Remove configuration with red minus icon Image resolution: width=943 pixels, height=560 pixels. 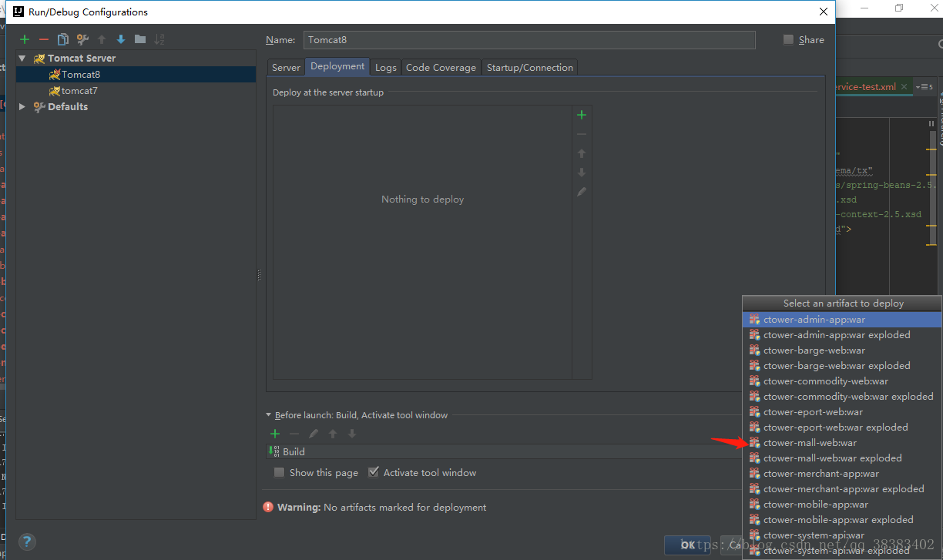44,39
